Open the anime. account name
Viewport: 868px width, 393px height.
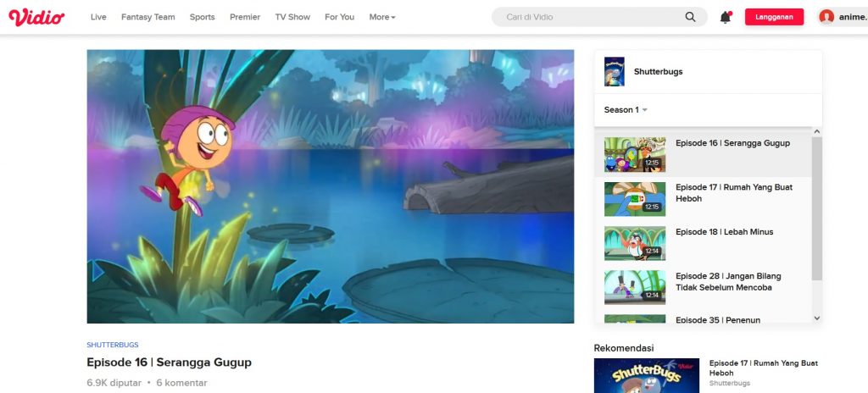(x=853, y=17)
